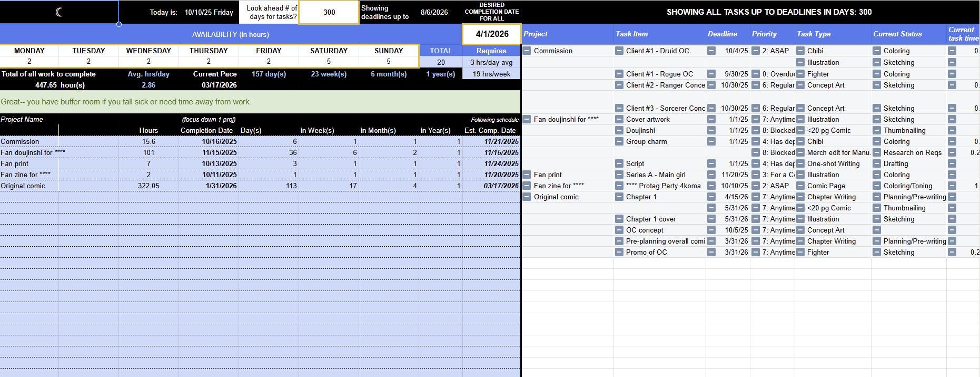
Task: Select Sunday's availability hours cell
Action: [x=389, y=62]
